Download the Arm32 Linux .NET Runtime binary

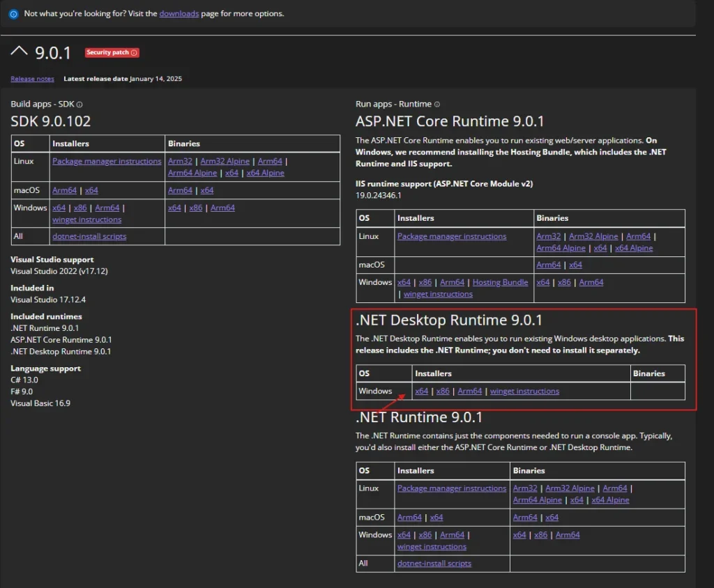pos(525,488)
